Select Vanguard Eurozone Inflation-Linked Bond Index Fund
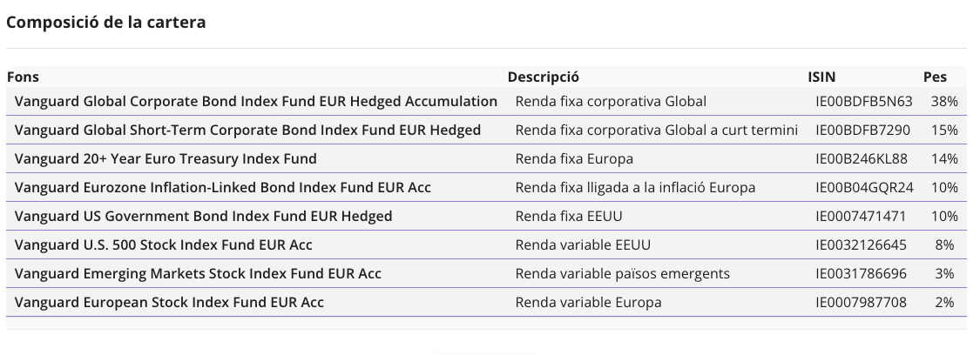The width and height of the screenshot is (980, 355). tap(222, 187)
